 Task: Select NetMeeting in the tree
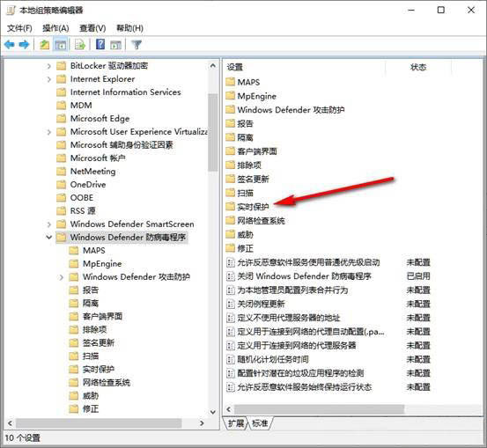(92, 172)
